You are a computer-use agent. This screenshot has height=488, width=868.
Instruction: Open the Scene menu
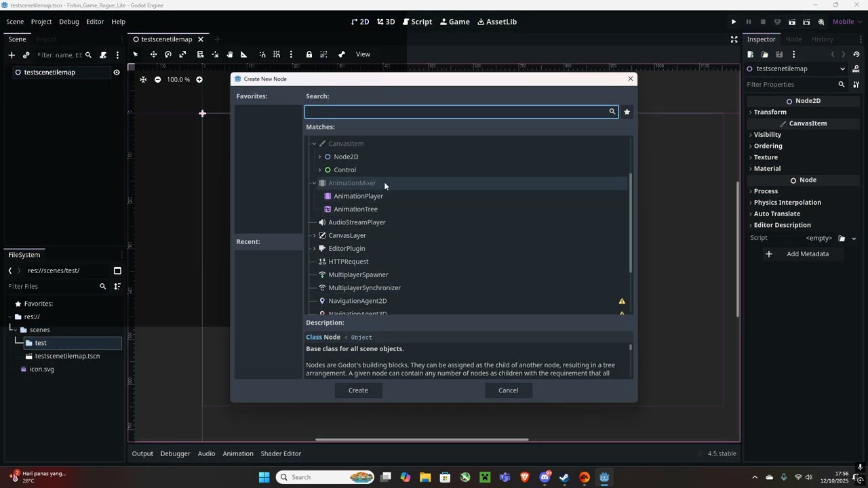pos(15,22)
